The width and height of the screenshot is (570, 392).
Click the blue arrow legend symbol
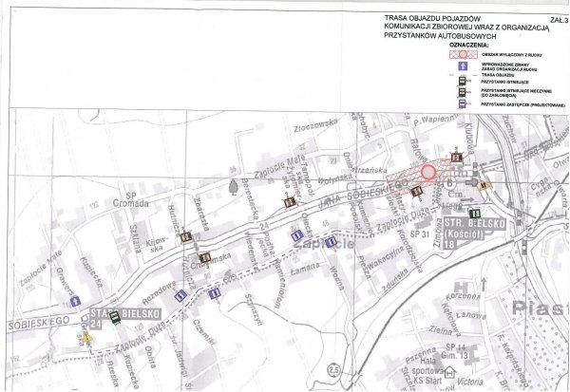pyautogui.click(x=463, y=66)
